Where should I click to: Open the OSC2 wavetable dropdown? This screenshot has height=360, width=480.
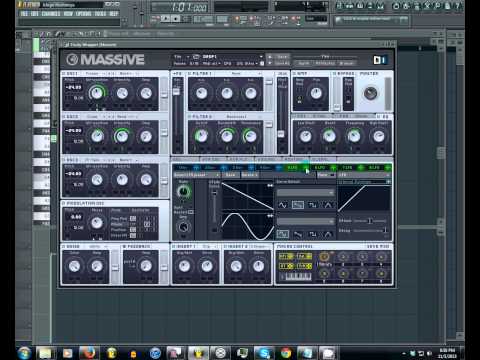point(95,117)
